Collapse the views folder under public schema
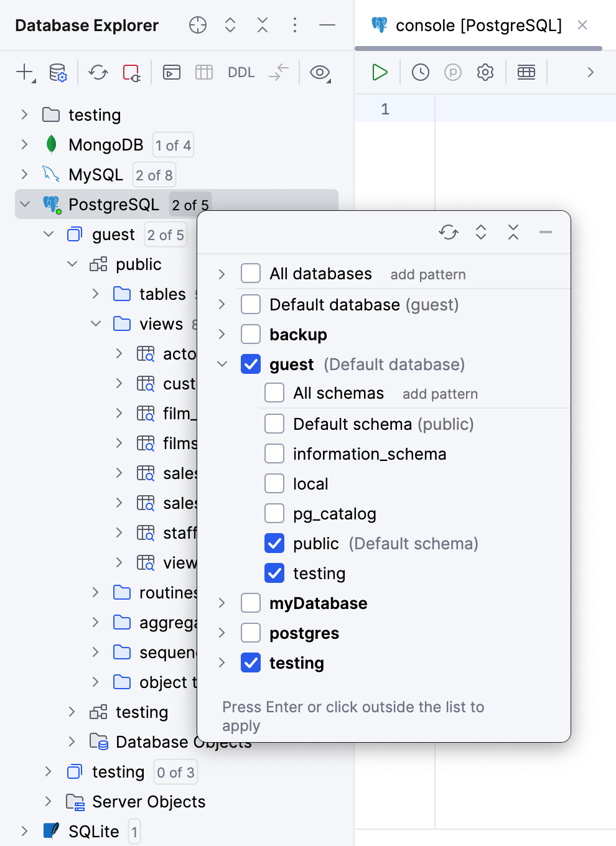Screen dimensions: 616x846 point(95,323)
